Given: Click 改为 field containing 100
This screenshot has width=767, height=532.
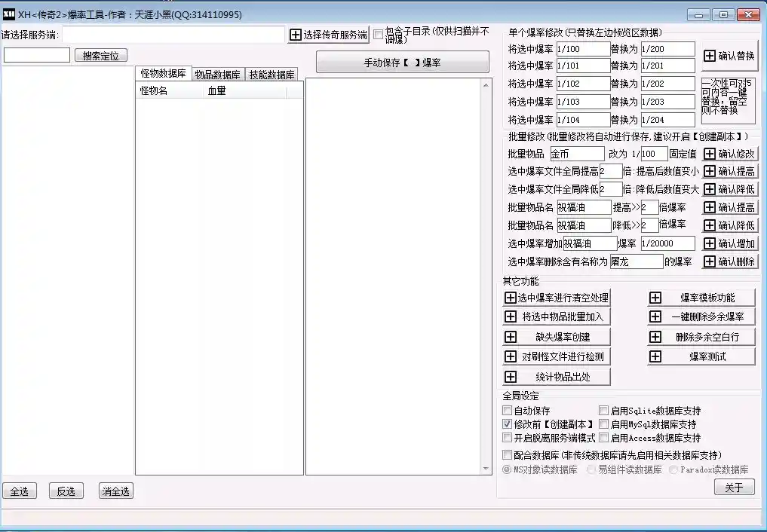Looking at the screenshot, I should tap(654, 154).
